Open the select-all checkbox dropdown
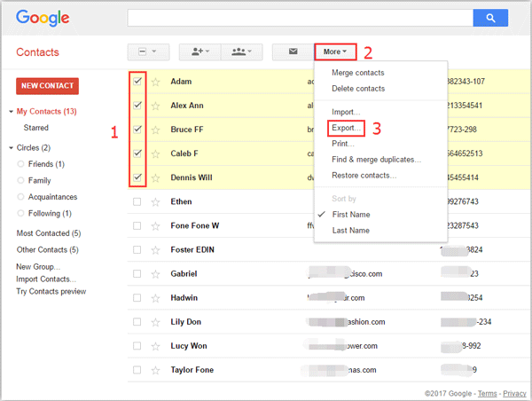This screenshot has width=532, height=401. (x=148, y=52)
